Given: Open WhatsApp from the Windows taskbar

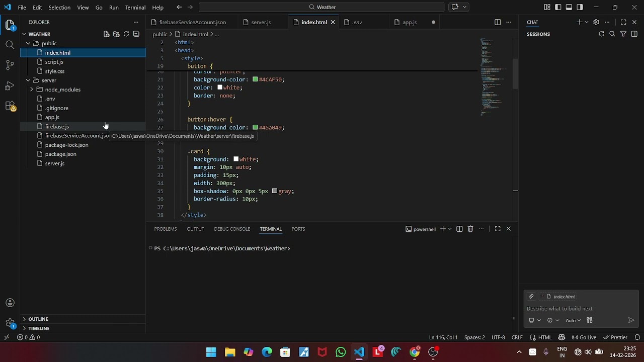Looking at the screenshot, I should tap(341, 352).
